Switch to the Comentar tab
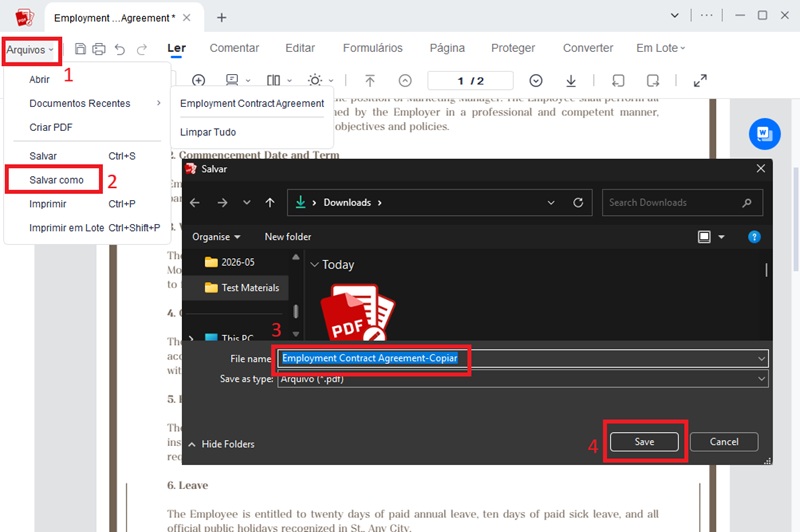Viewport: 800px width, 532px height. (234, 48)
